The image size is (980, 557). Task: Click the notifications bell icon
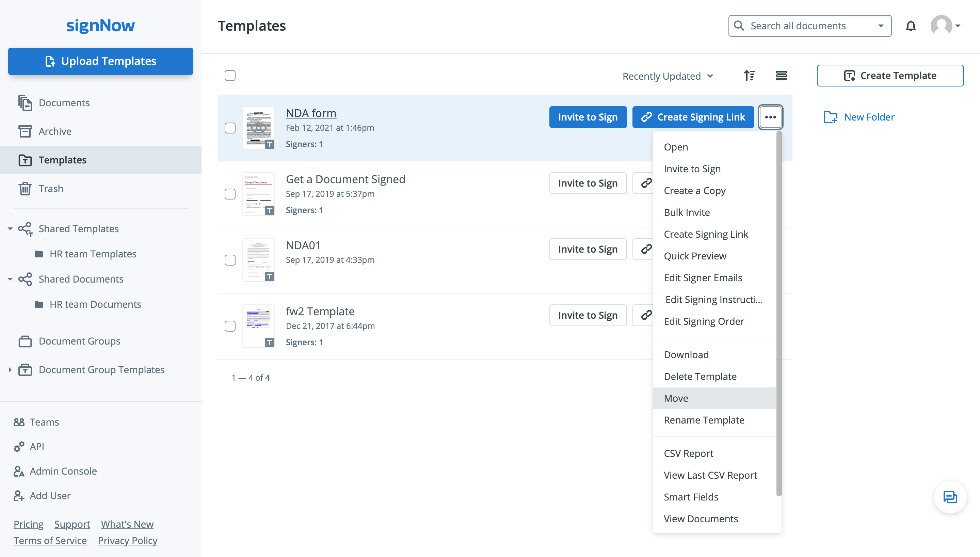pos(911,26)
